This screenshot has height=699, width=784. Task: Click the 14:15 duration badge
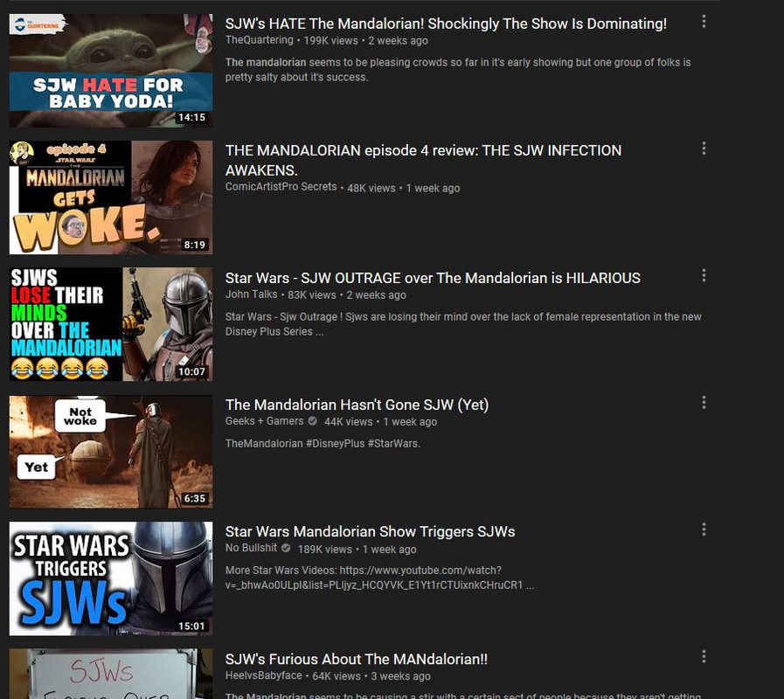[x=192, y=117]
